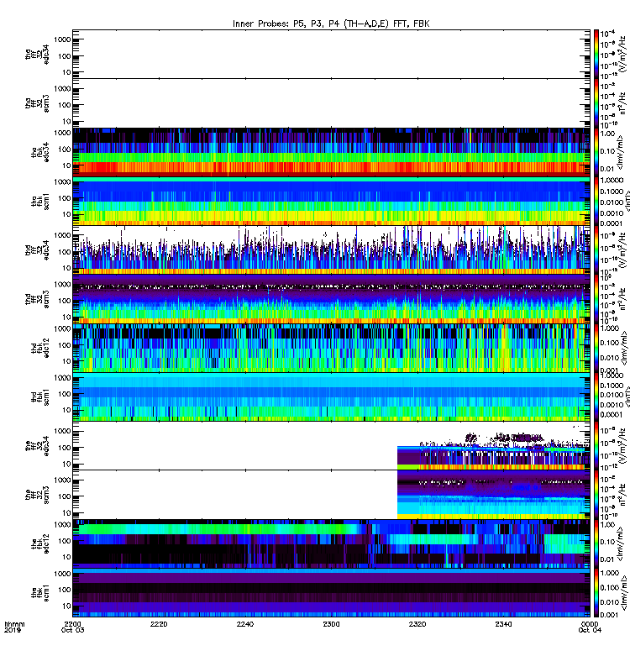Image resolution: width=630 pixels, height=672 pixels.
Task: Click the 'thd fff 32 scm3' y-axis label
Action: (37, 299)
